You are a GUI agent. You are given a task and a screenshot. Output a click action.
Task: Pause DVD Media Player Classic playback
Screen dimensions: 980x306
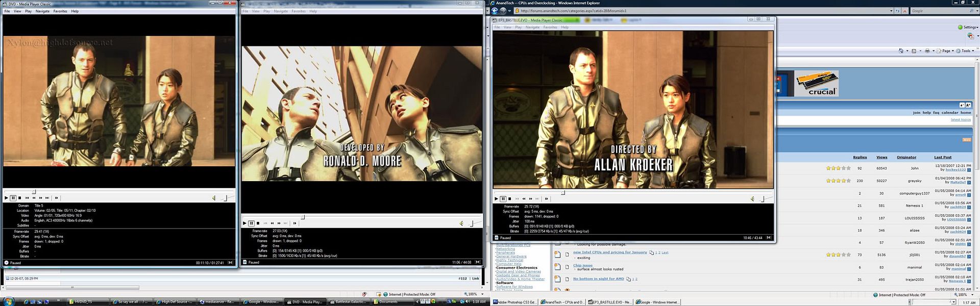(x=13, y=198)
